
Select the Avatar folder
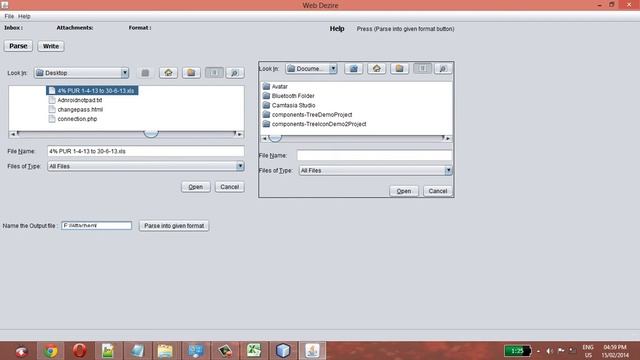coord(276,87)
